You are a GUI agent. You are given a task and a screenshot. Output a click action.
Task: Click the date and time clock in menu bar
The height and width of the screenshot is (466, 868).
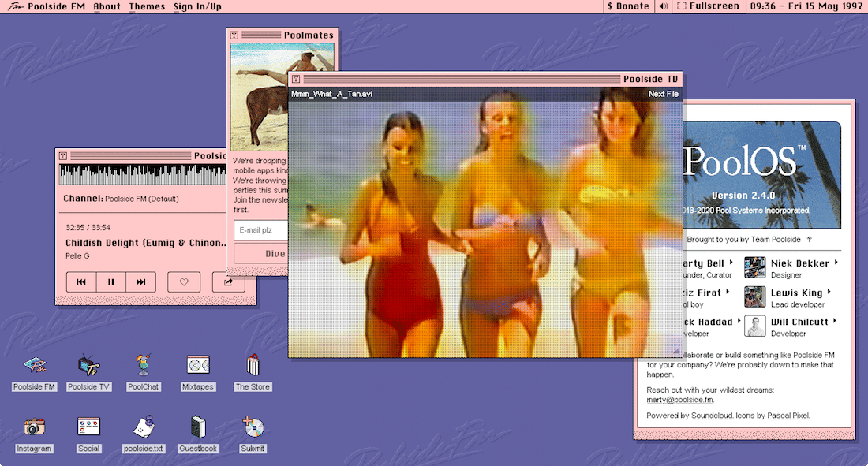tap(806, 6)
